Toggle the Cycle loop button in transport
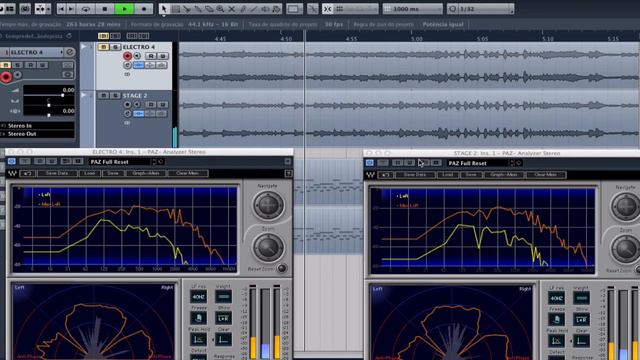 click(86, 9)
